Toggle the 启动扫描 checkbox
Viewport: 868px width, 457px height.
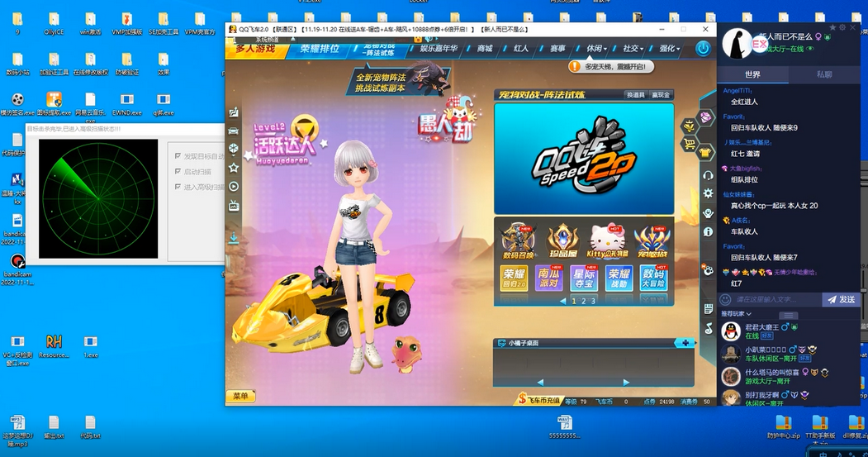[x=178, y=172]
